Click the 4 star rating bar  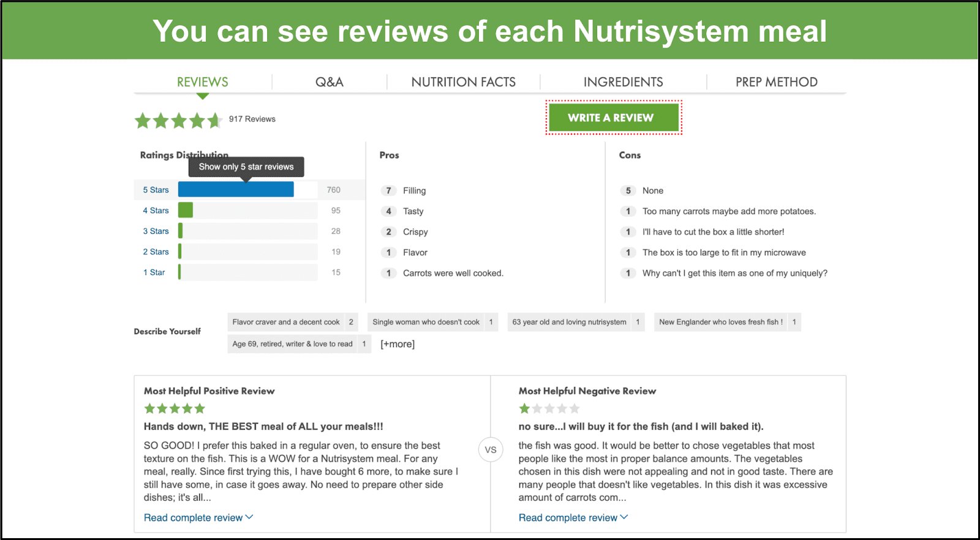186,210
